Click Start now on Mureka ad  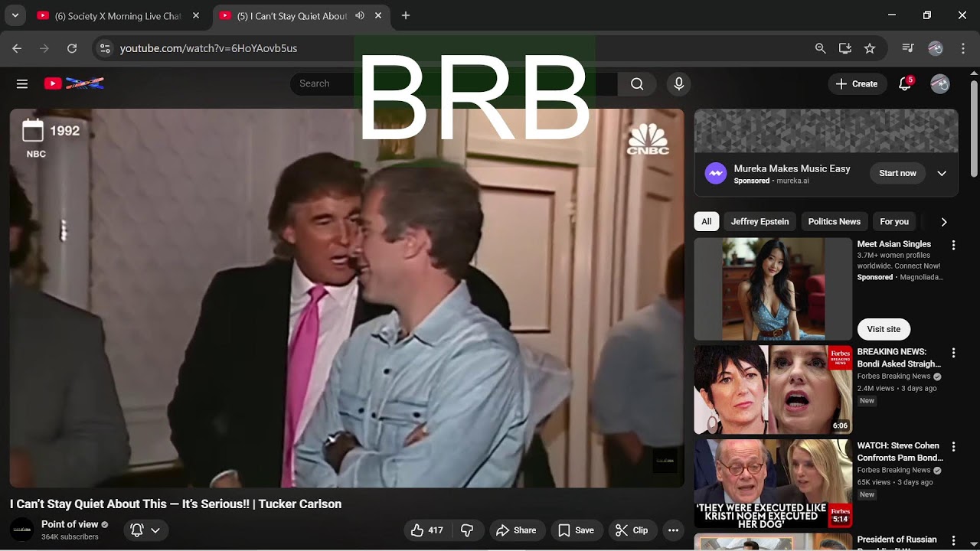(x=897, y=174)
